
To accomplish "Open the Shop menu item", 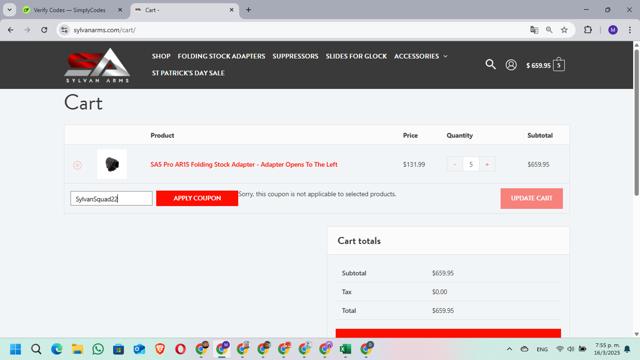I will pos(161,56).
